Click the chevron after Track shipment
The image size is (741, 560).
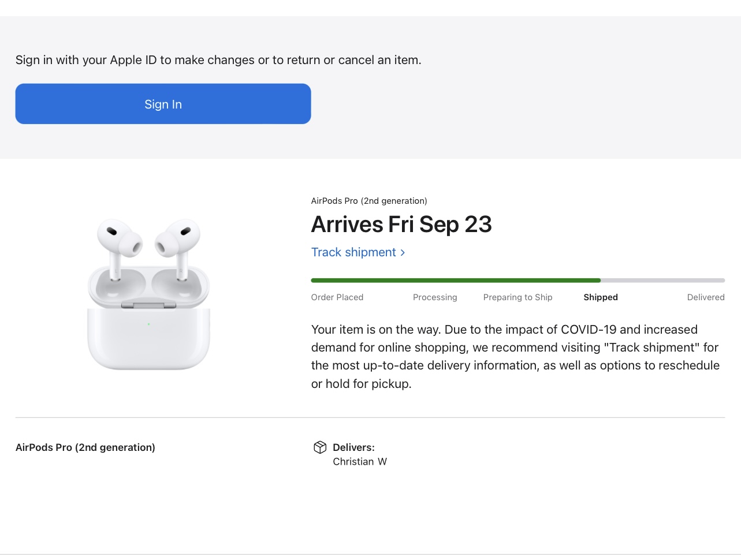tap(403, 253)
